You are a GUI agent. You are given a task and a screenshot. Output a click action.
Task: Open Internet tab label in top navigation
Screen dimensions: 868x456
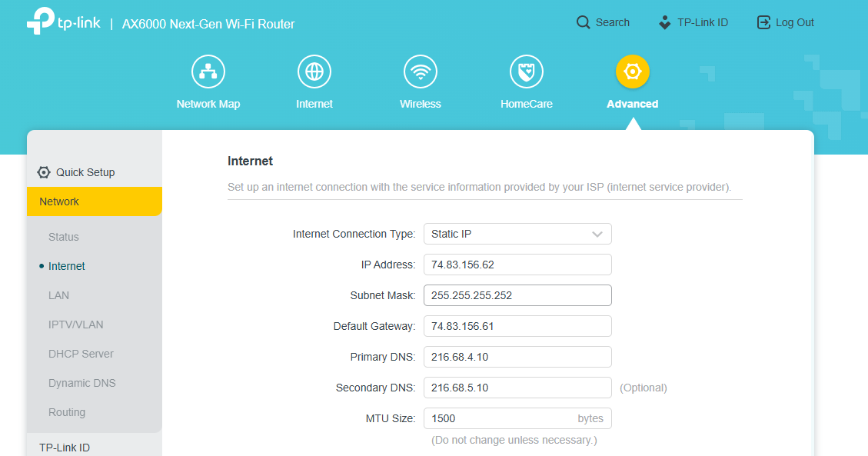[314, 104]
